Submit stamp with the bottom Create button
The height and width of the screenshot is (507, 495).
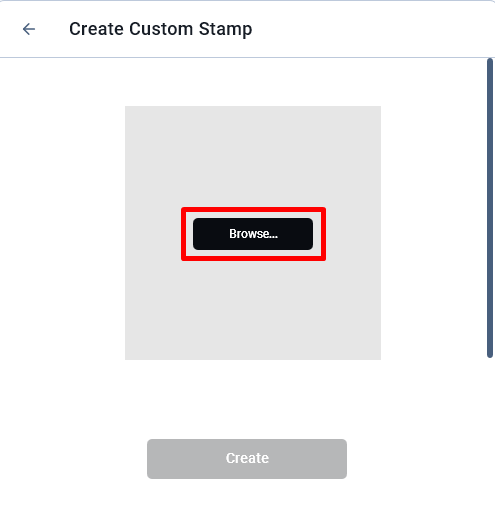click(247, 459)
